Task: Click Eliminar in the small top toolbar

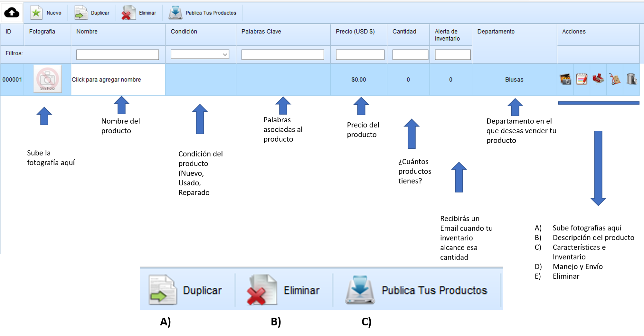Action: (x=139, y=13)
